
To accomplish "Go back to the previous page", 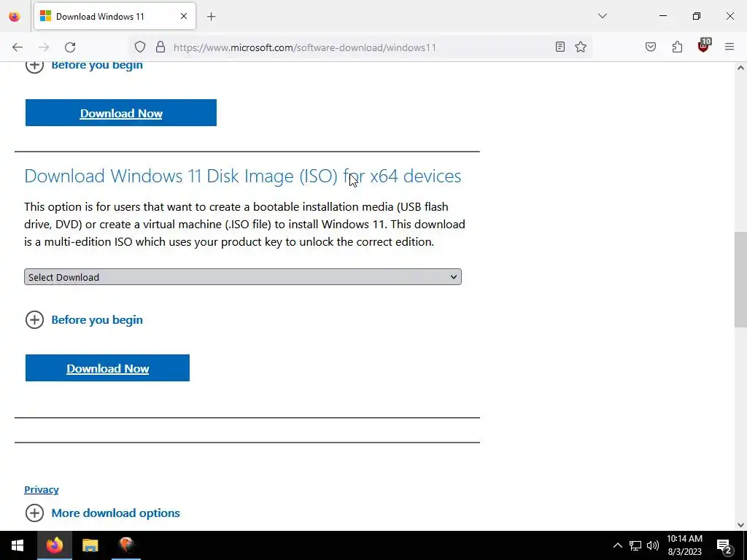I will (x=18, y=47).
